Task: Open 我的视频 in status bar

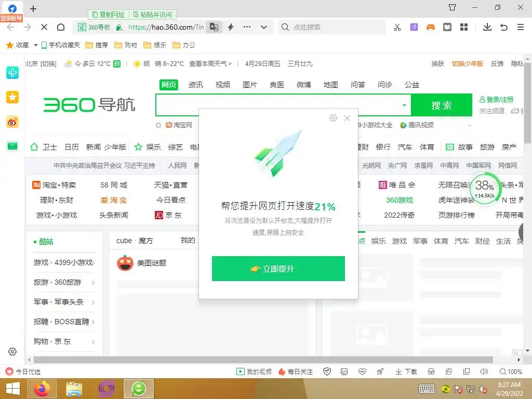Action: pos(254,372)
